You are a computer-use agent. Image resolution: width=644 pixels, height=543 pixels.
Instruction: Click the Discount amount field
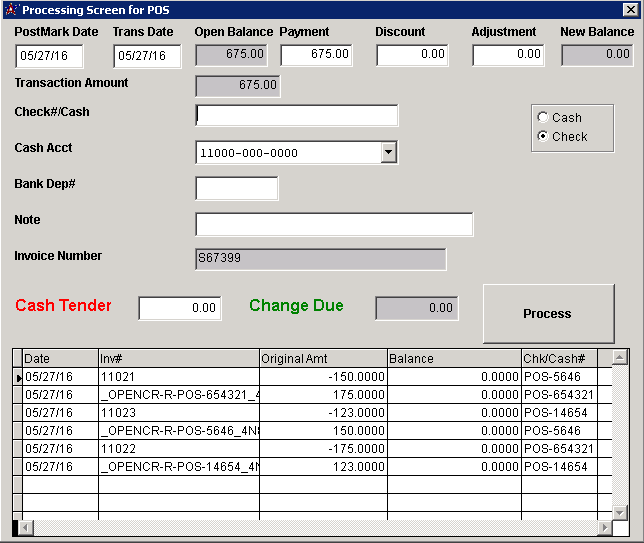pyautogui.click(x=412, y=55)
